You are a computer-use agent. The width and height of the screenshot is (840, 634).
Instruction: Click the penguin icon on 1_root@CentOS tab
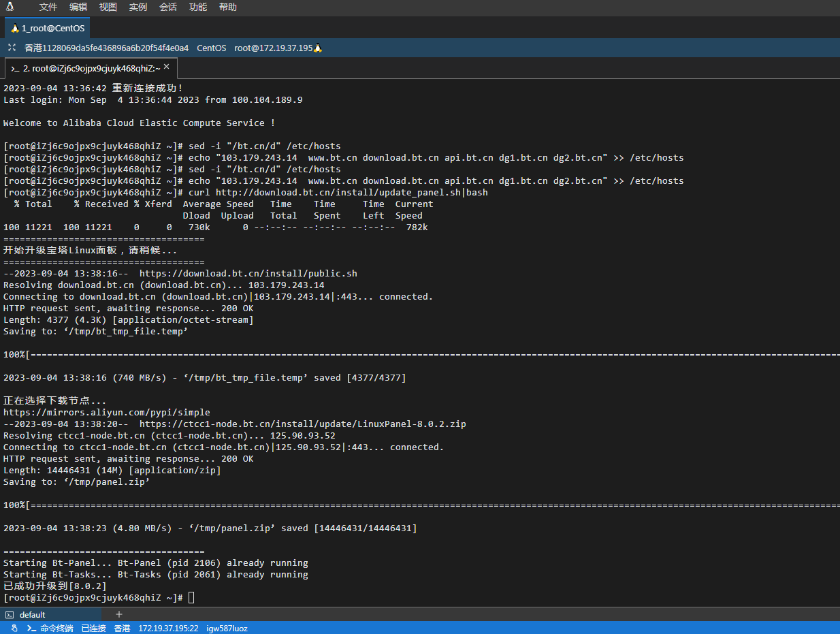15,28
